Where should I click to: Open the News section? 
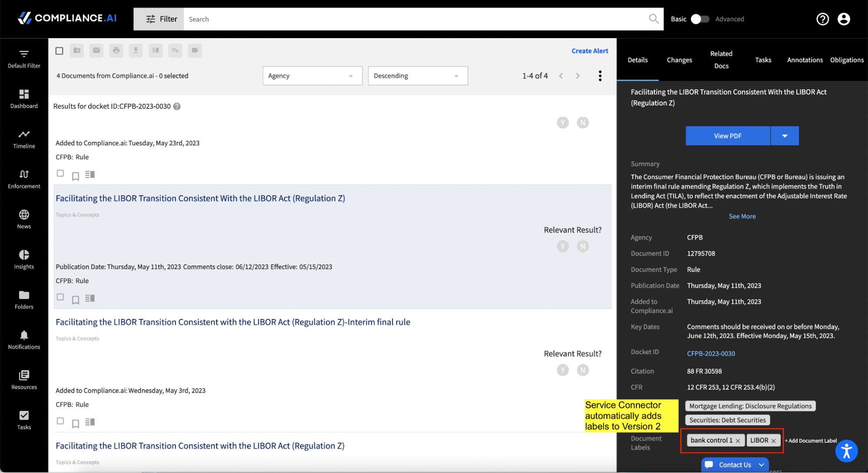click(x=24, y=220)
